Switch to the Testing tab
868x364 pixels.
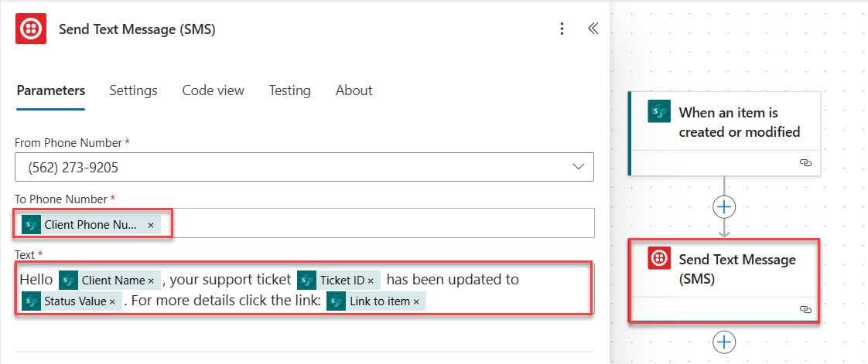coord(289,90)
